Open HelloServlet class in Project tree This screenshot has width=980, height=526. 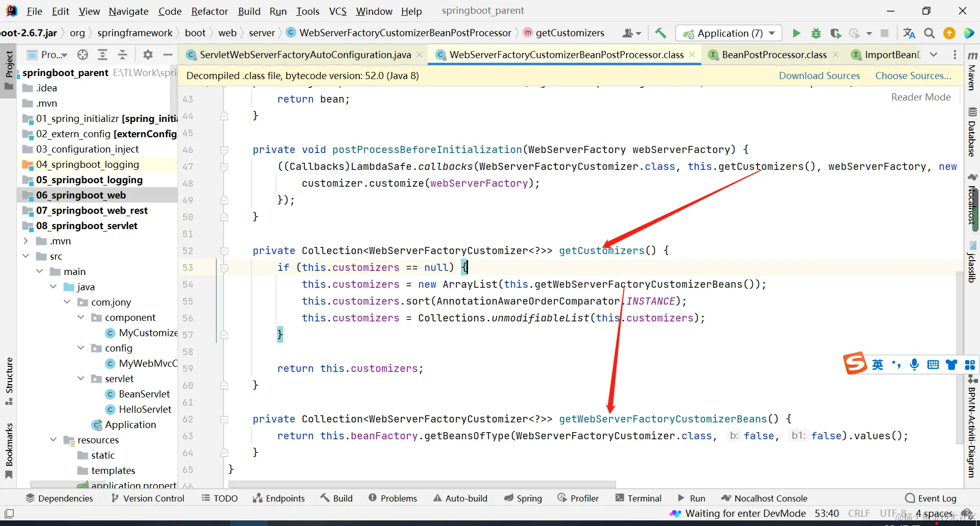[x=145, y=409]
